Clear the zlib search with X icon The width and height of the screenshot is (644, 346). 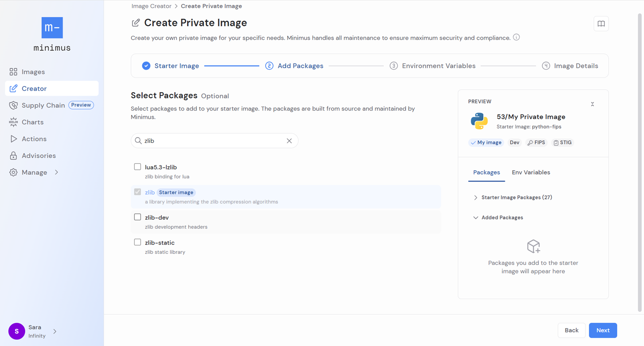pos(289,141)
